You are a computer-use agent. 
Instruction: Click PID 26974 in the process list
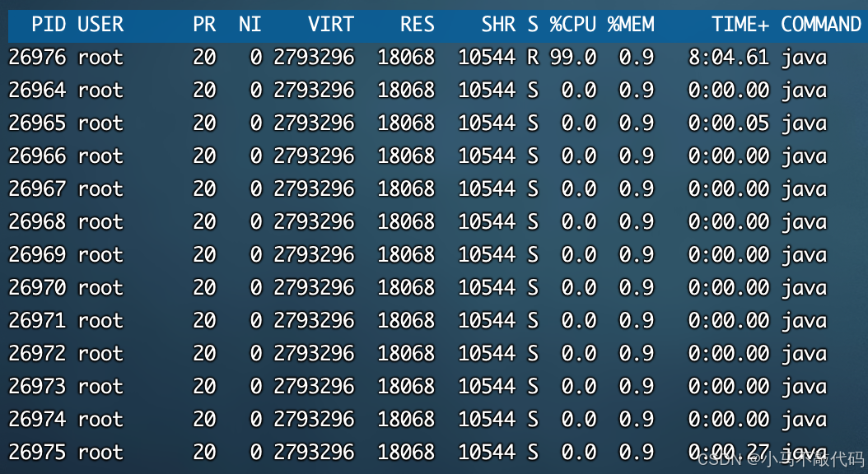pyautogui.click(x=37, y=419)
